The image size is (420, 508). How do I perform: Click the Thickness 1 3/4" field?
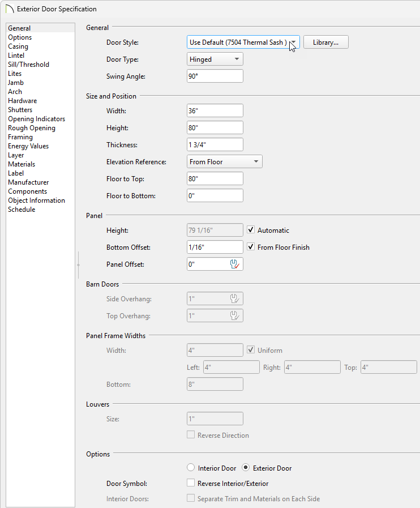point(215,144)
